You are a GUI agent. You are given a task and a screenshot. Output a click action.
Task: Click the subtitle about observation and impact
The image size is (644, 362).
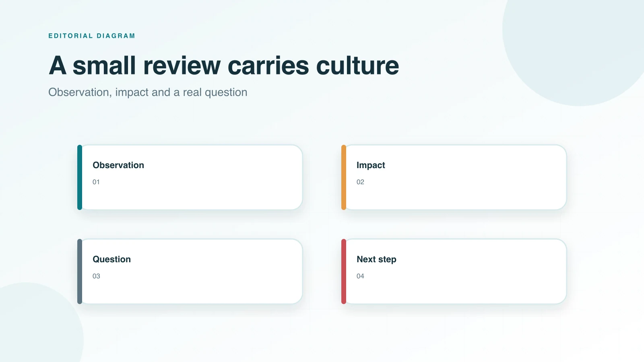(148, 93)
